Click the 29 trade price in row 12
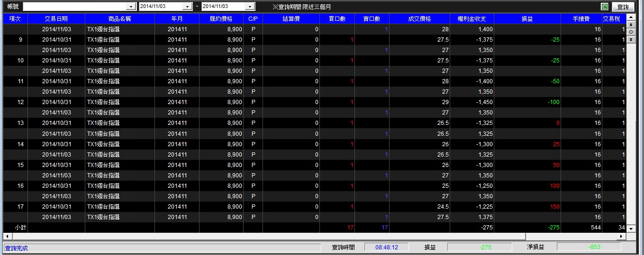Screen dimensions: 644x255 445,102
